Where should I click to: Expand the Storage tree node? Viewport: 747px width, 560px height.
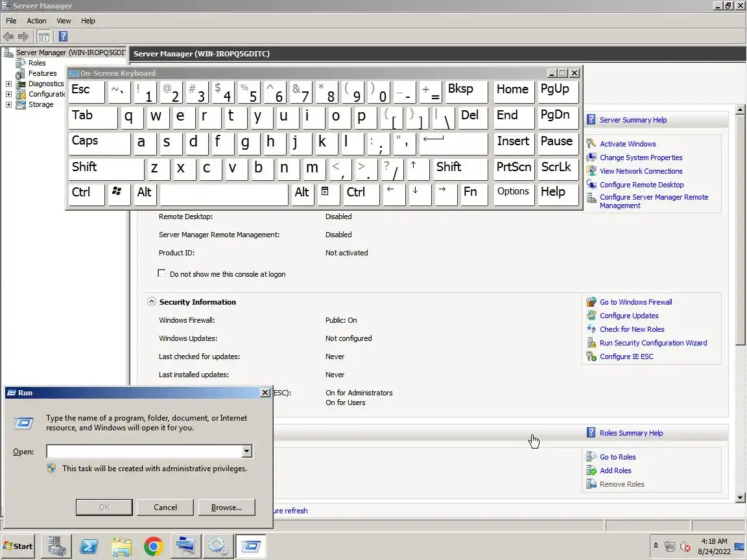click(x=8, y=105)
